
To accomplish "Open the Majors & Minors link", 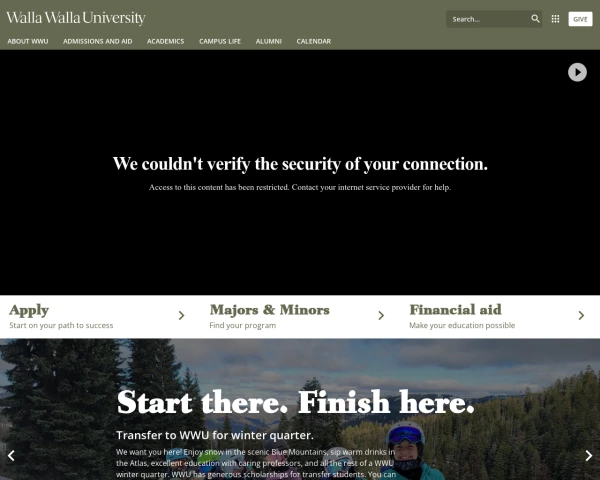I will [x=269, y=310].
